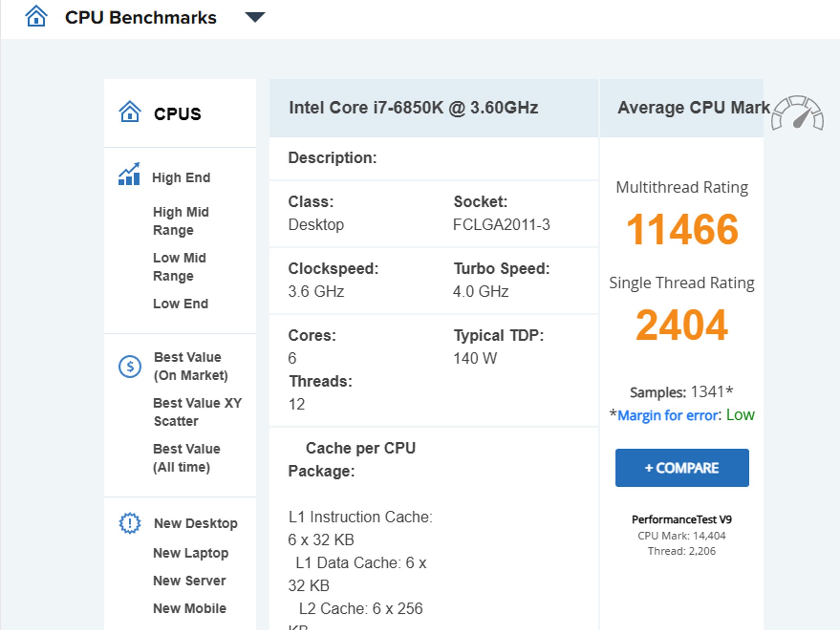Viewport: 840px width, 630px height.
Task: Open Best Value XY Scatter page
Action: click(198, 412)
